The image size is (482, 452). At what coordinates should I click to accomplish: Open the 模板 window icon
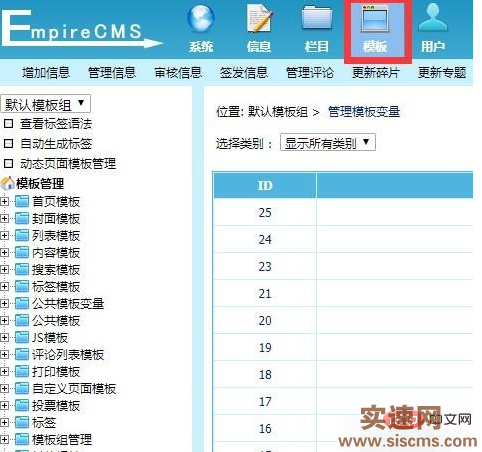tap(375, 19)
